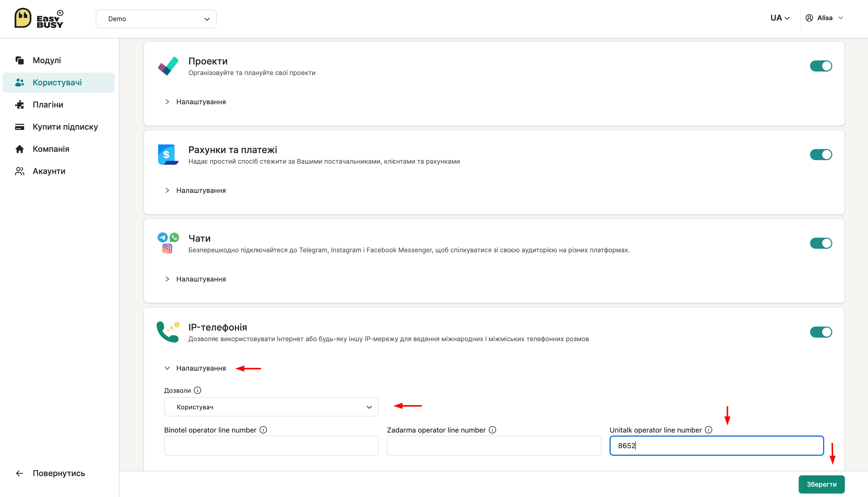Screen dimensions: 868x497
Task: Open the Користувач permissions dropdown
Action: point(271,407)
